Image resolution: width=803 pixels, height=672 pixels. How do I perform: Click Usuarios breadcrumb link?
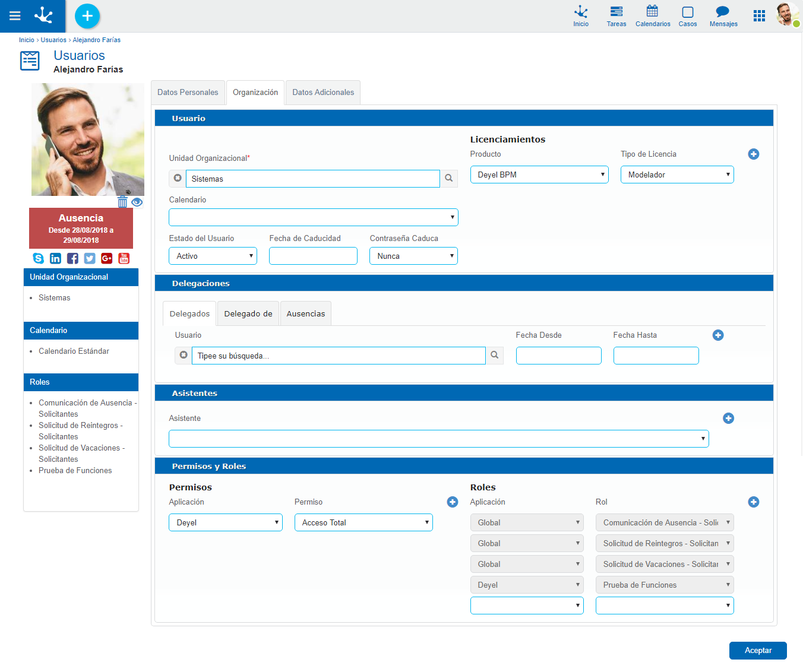[x=53, y=40]
